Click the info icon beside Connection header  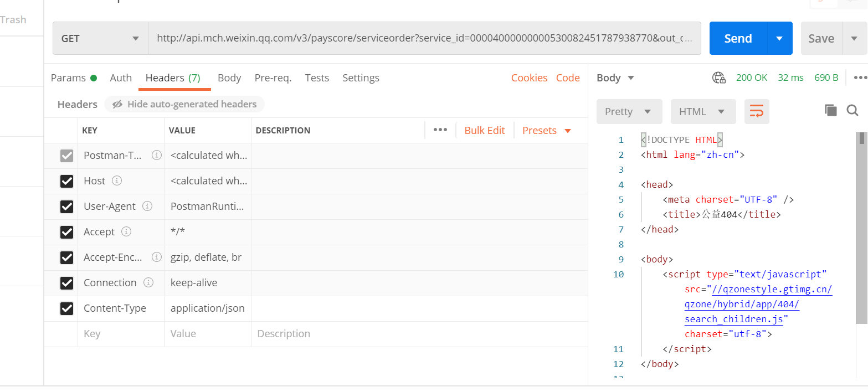click(x=148, y=283)
